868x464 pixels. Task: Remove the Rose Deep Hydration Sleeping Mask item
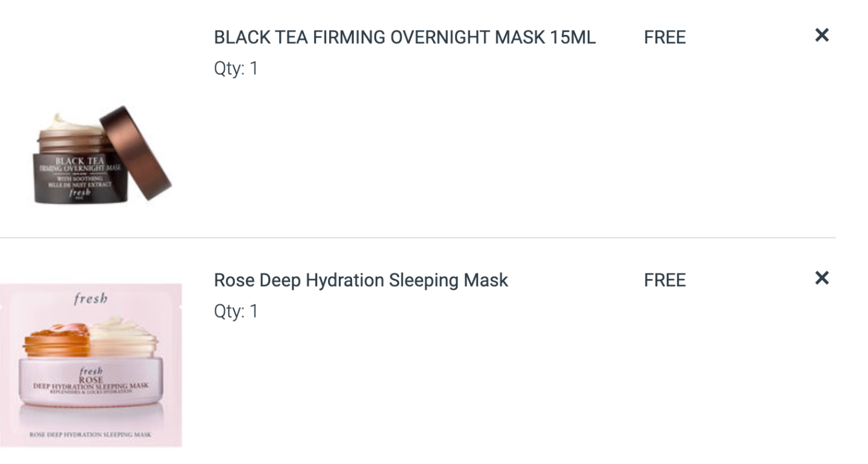click(x=822, y=278)
